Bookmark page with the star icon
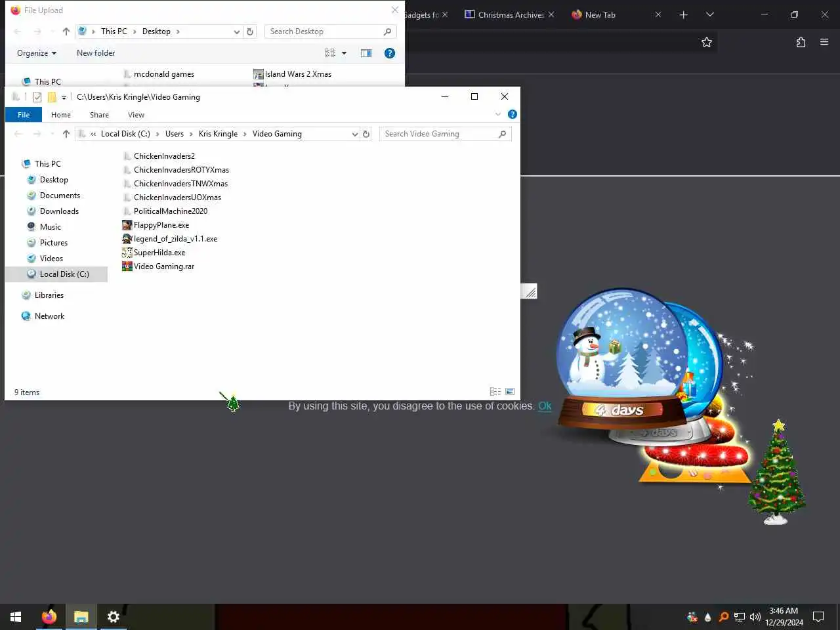840x630 pixels. (x=707, y=42)
